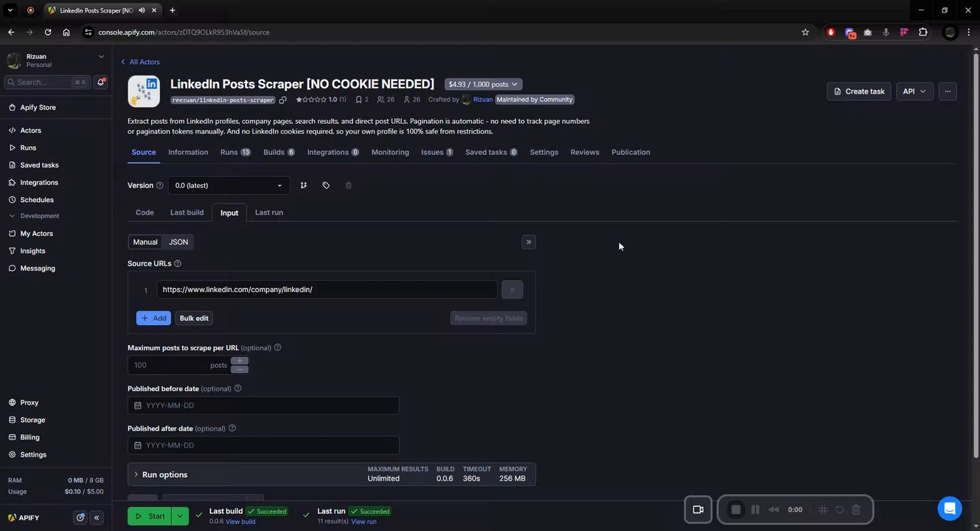980x531 pixels.
Task: Click the Create task button
Action: 859,91
